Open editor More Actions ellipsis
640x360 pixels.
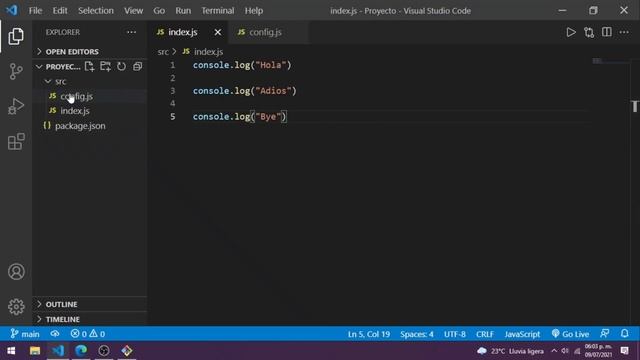point(624,32)
